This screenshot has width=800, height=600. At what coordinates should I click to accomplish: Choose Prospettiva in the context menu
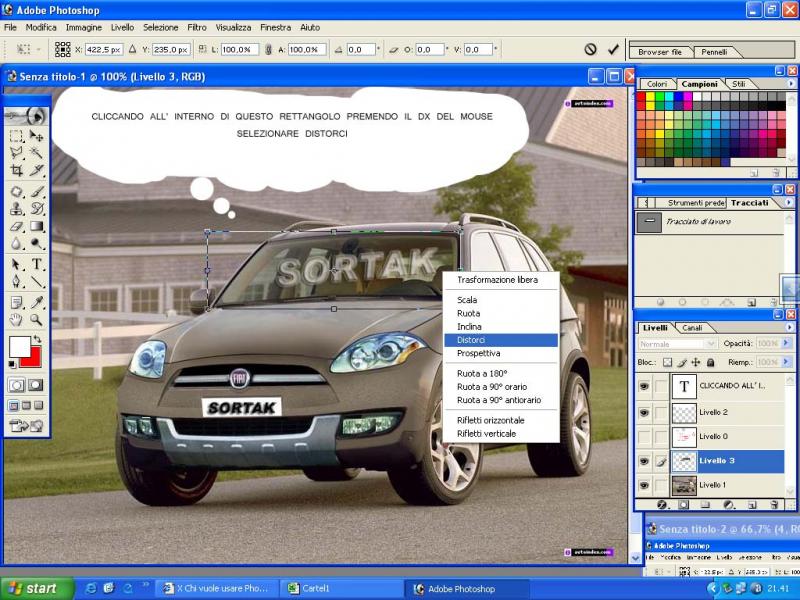click(x=501, y=353)
